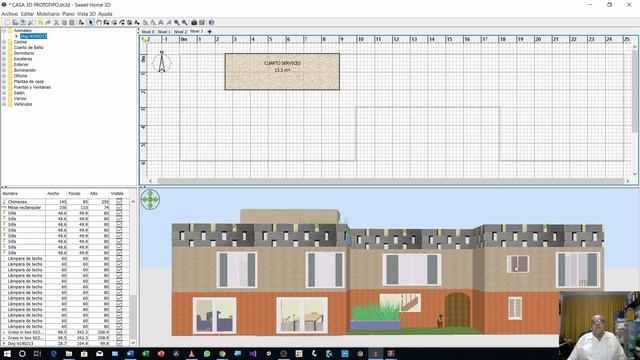Expand the Exterior catalog folder
The width and height of the screenshot is (640, 360).
(x=4, y=64)
